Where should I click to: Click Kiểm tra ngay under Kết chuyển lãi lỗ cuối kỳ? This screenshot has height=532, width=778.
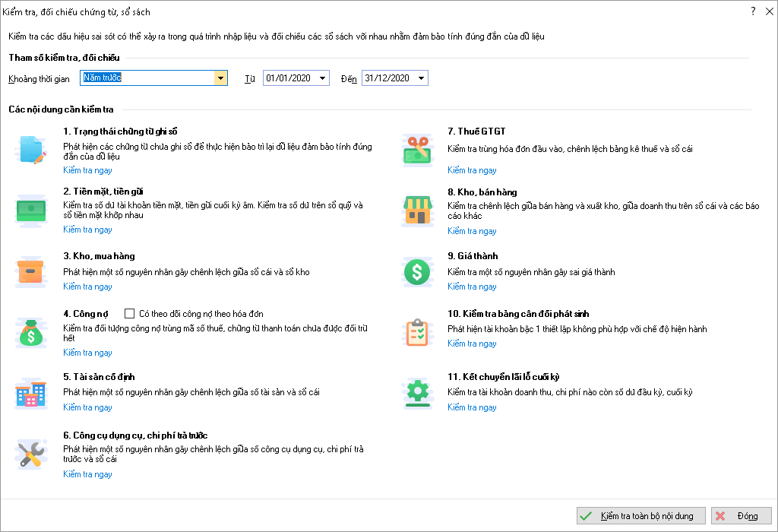[x=472, y=407]
